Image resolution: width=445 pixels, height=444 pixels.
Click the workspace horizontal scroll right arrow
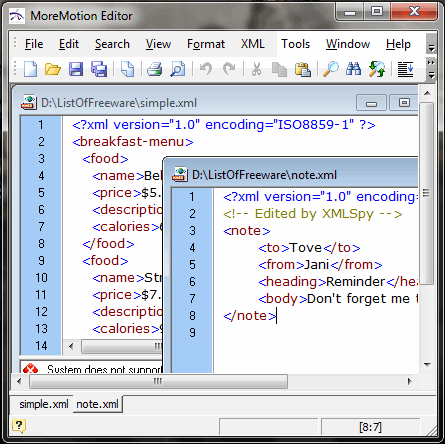tap(410, 381)
